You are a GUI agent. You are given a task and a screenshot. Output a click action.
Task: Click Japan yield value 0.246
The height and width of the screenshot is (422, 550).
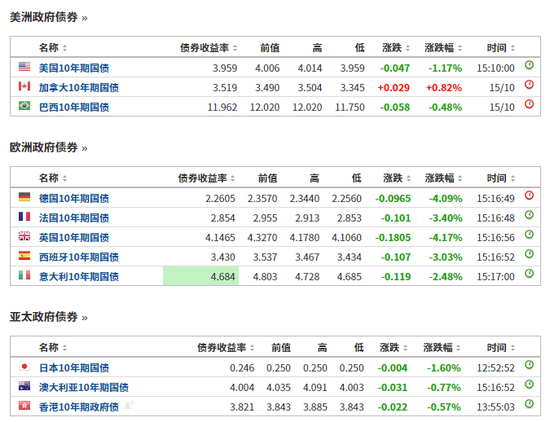(242, 368)
